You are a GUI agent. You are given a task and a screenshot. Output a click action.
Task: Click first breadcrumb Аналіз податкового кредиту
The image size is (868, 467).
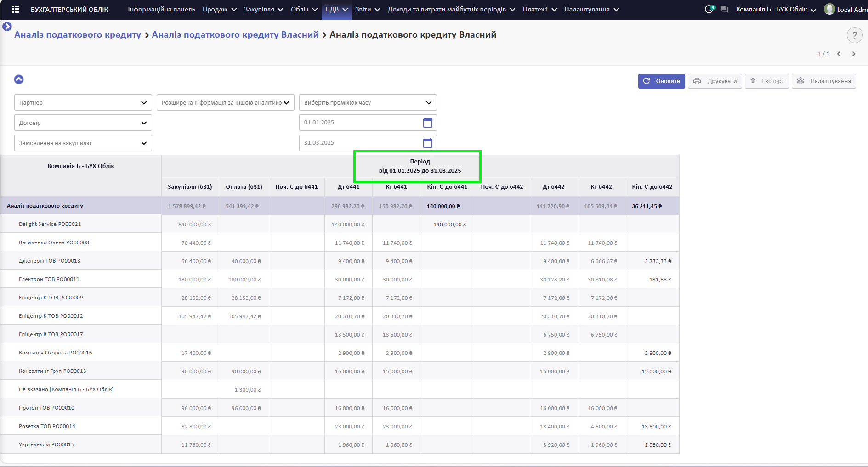[x=78, y=34]
